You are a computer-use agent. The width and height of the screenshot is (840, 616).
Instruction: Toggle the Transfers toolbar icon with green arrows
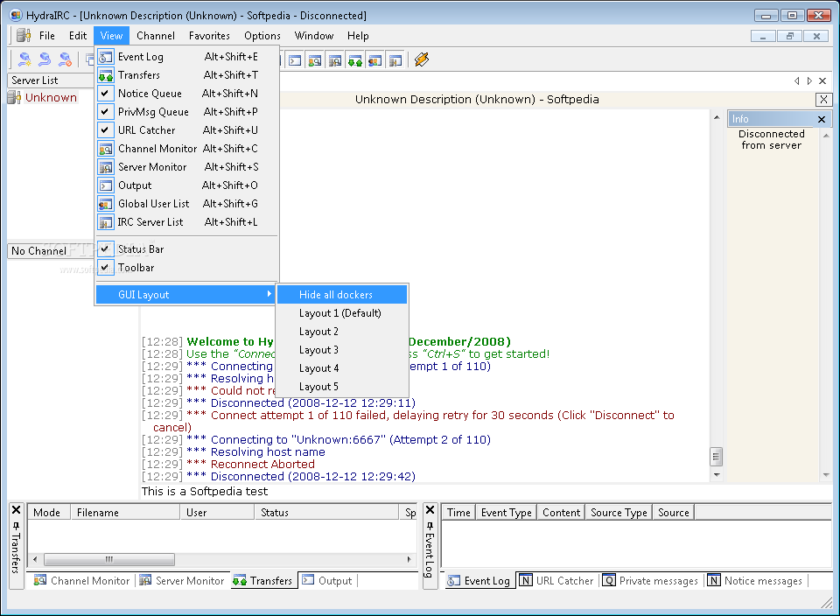(x=355, y=60)
